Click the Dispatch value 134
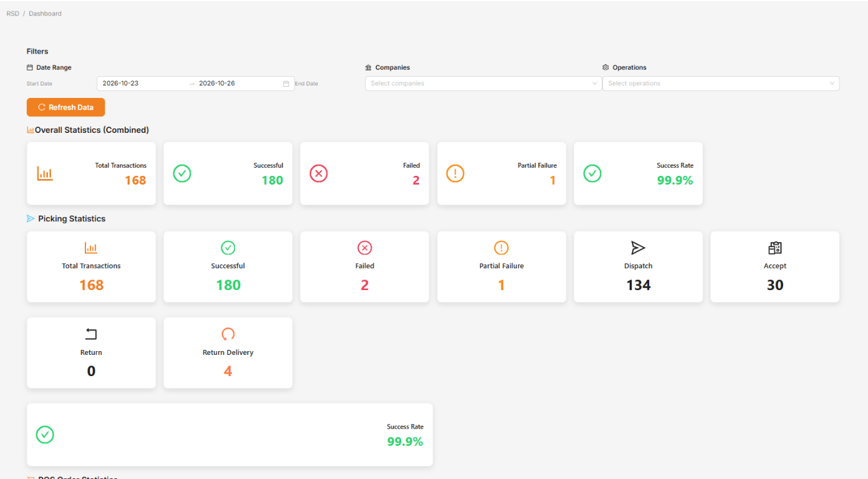 (x=638, y=285)
